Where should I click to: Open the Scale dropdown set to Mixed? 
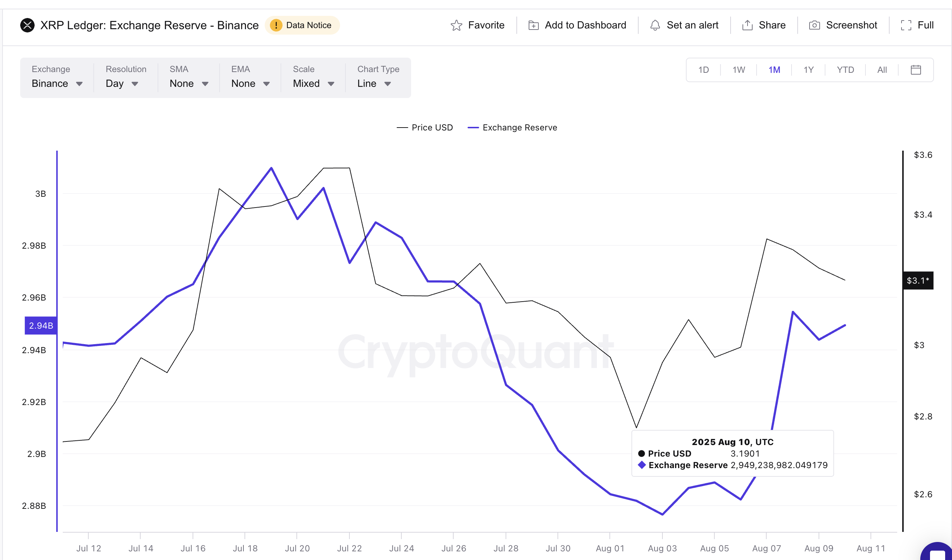tap(313, 84)
